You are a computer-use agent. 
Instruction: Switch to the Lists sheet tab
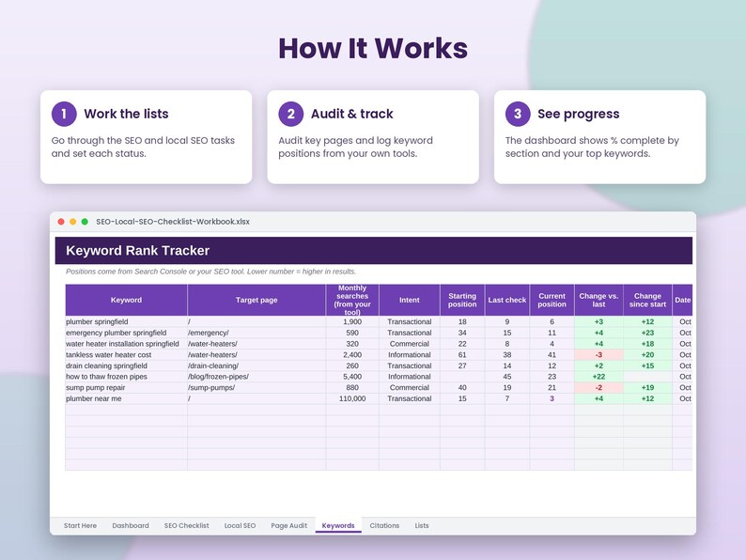[x=422, y=525]
